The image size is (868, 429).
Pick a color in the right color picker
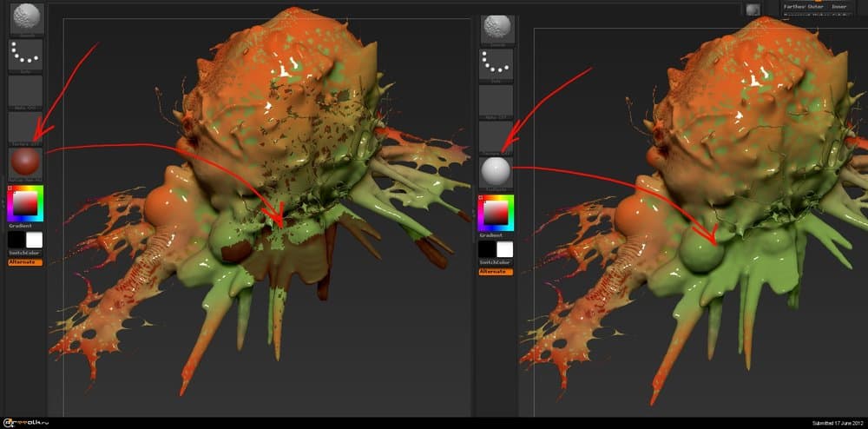(496, 213)
